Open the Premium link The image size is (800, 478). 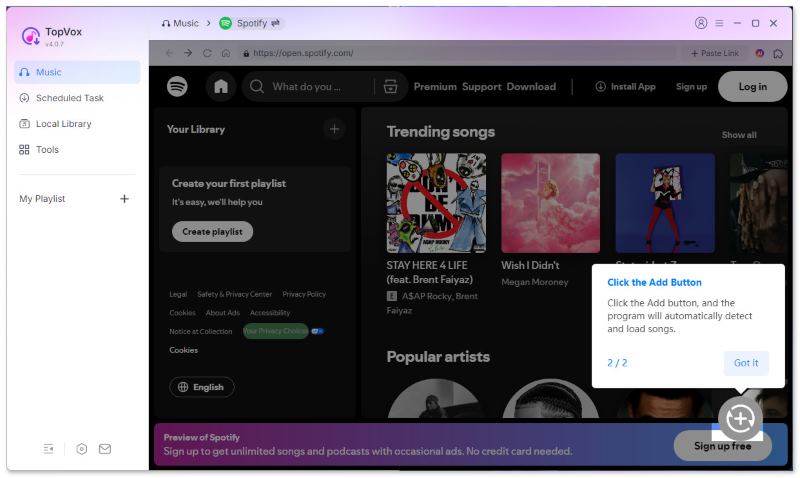[x=435, y=87]
